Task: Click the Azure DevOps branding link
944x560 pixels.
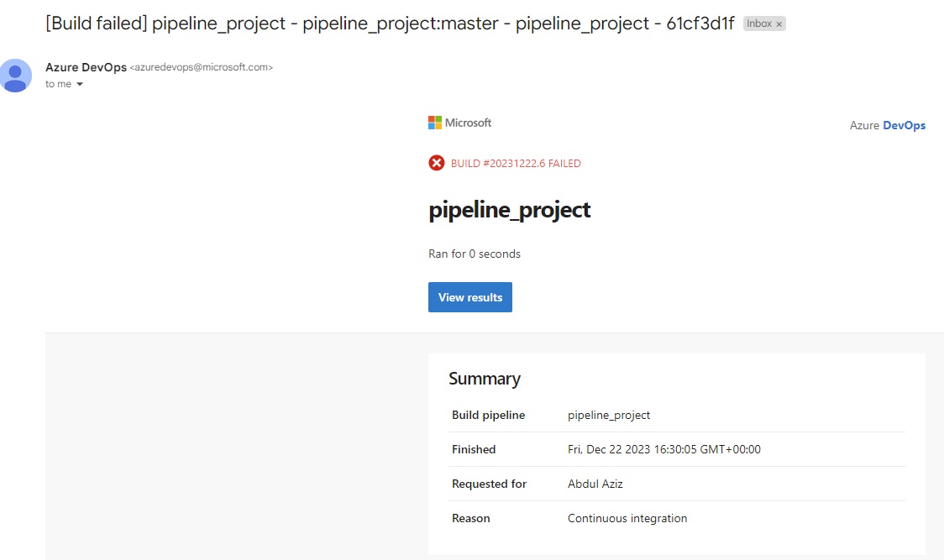Action: pos(888,125)
